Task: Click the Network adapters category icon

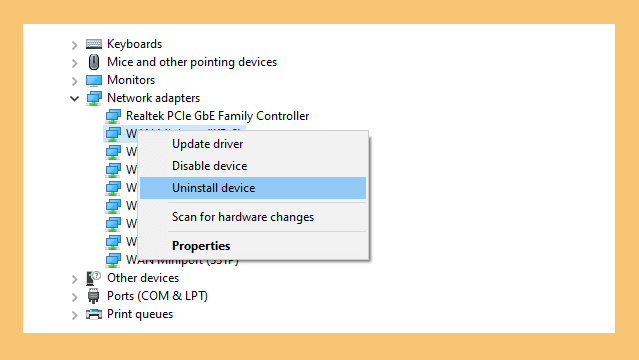Action: point(94,98)
